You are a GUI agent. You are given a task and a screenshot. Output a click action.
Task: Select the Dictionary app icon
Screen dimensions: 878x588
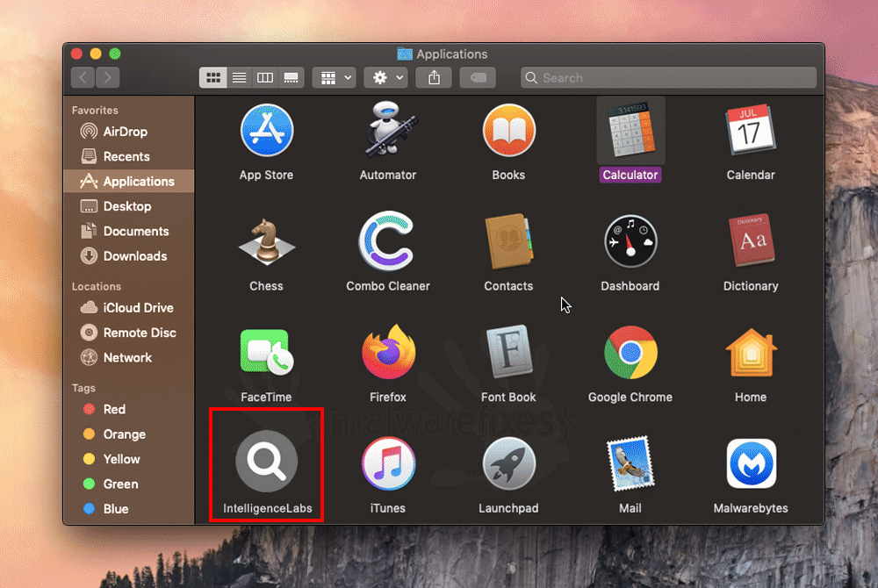(x=751, y=240)
